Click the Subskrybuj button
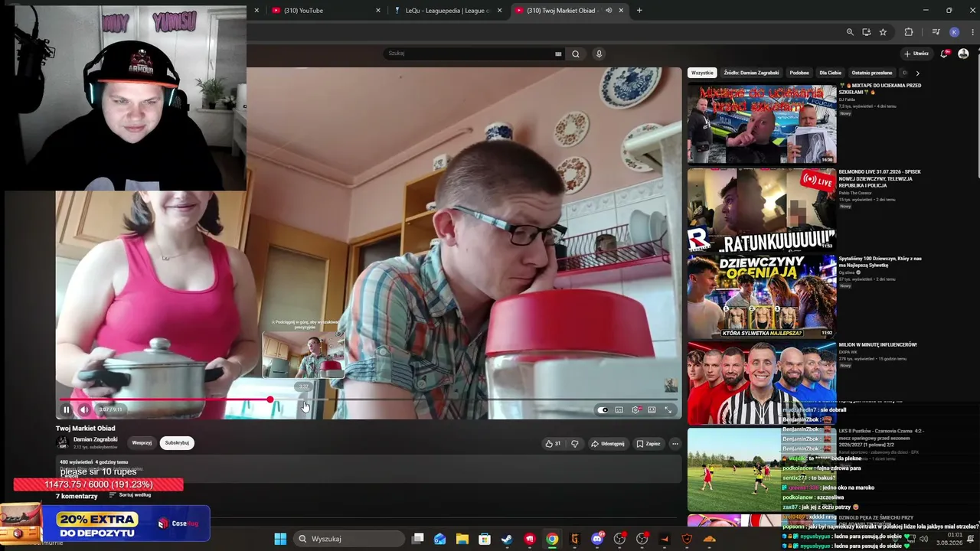The width and height of the screenshot is (980, 551). pos(177,442)
